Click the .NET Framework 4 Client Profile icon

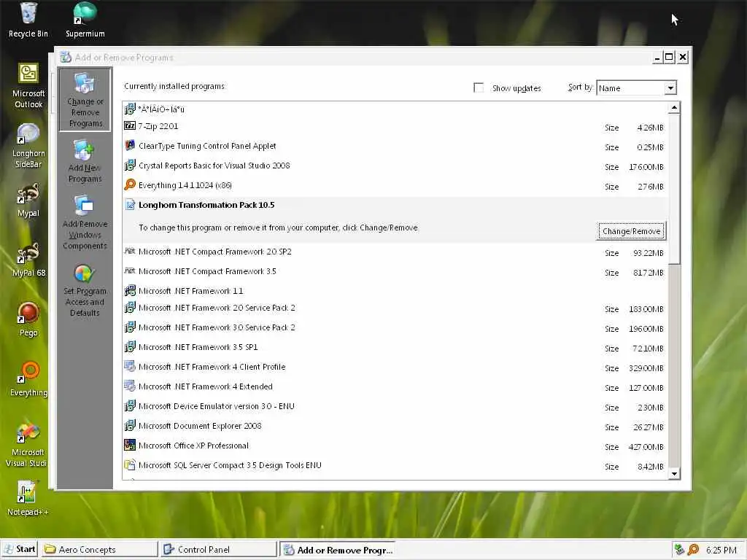click(x=130, y=366)
